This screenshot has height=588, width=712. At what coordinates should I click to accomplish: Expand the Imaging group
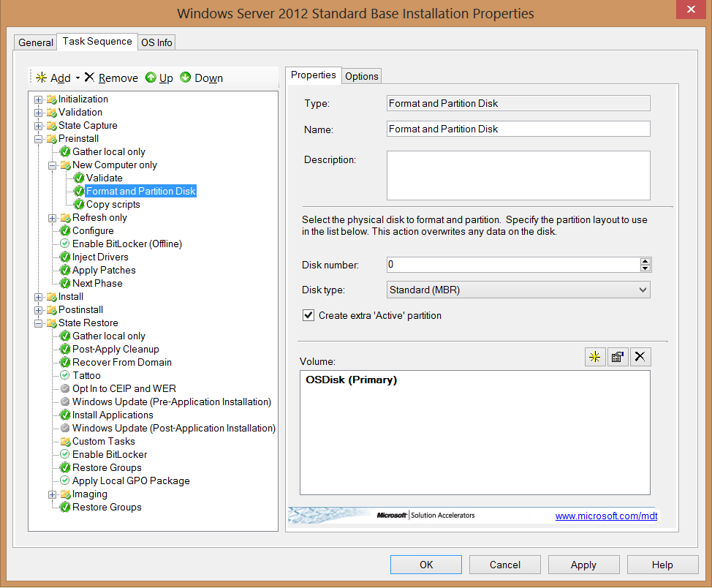pyautogui.click(x=52, y=495)
